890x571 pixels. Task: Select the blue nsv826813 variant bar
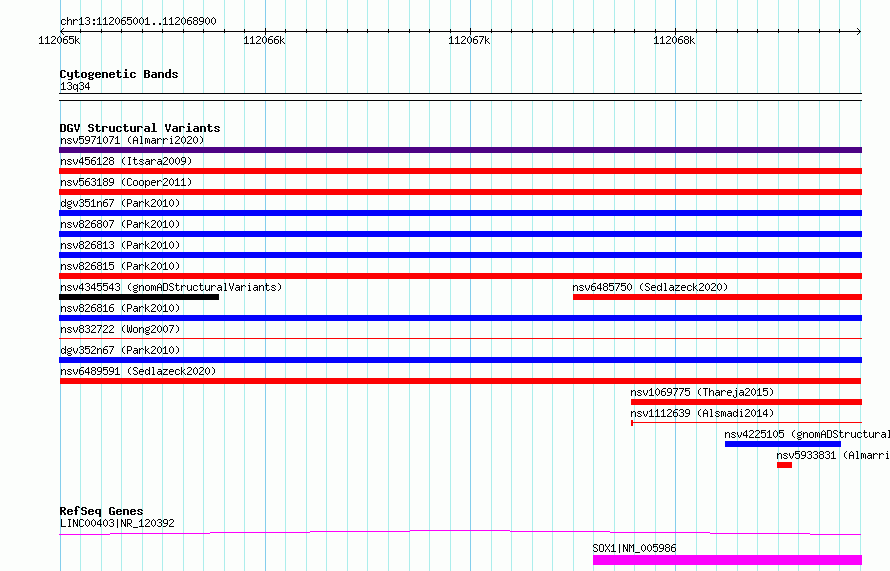(460, 255)
